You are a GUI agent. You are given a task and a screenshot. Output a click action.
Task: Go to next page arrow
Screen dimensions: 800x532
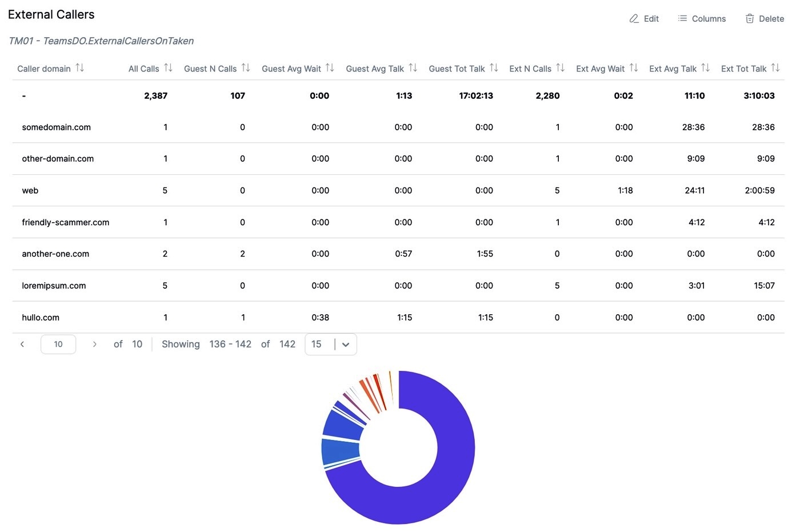[x=95, y=344]
